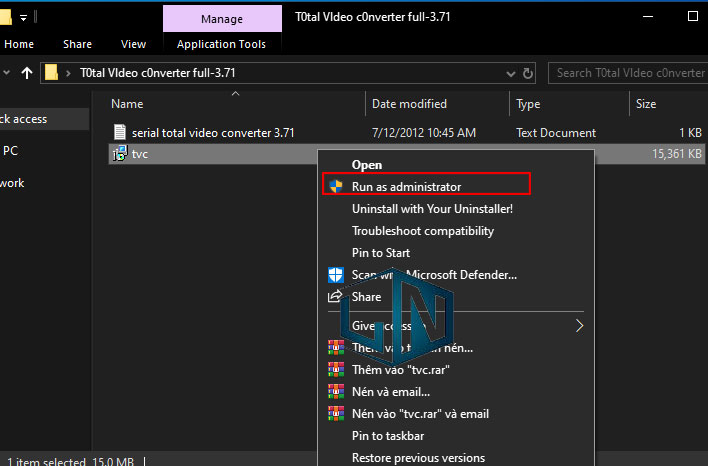The height and width of the screenshot is (466, 708).
Task: Click WinRAR icon next to Thêm vào "tvc.rar"
Action: (335, 369)
